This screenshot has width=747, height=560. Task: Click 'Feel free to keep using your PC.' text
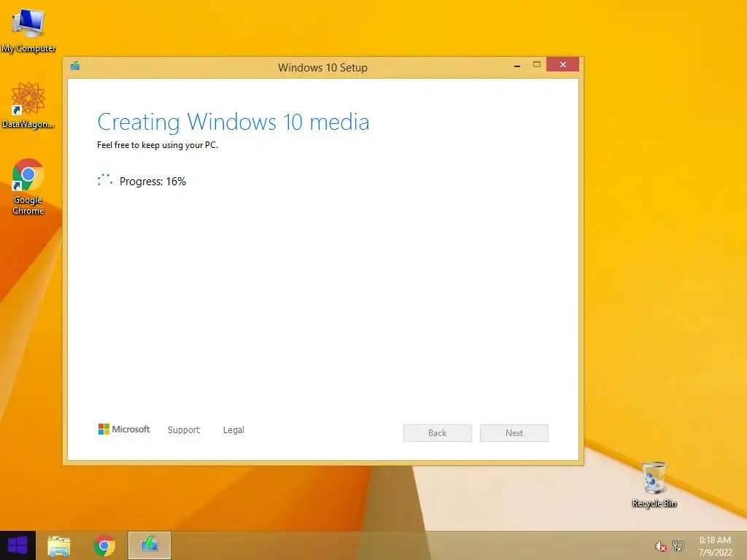tap(158, 145)
